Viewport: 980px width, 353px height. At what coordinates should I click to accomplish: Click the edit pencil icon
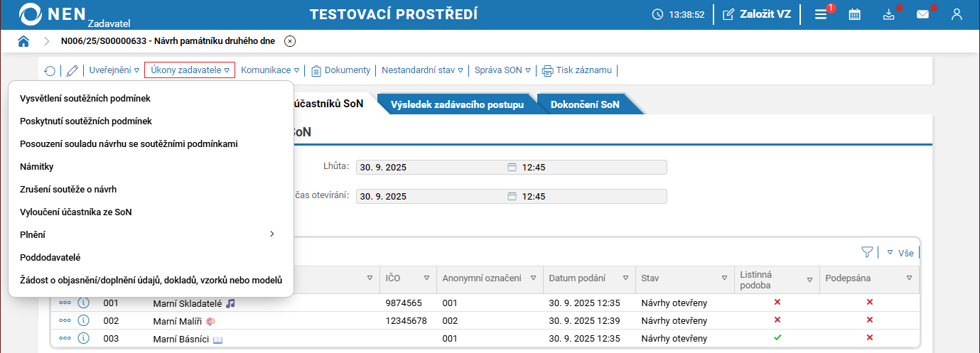tap(72, 70)
